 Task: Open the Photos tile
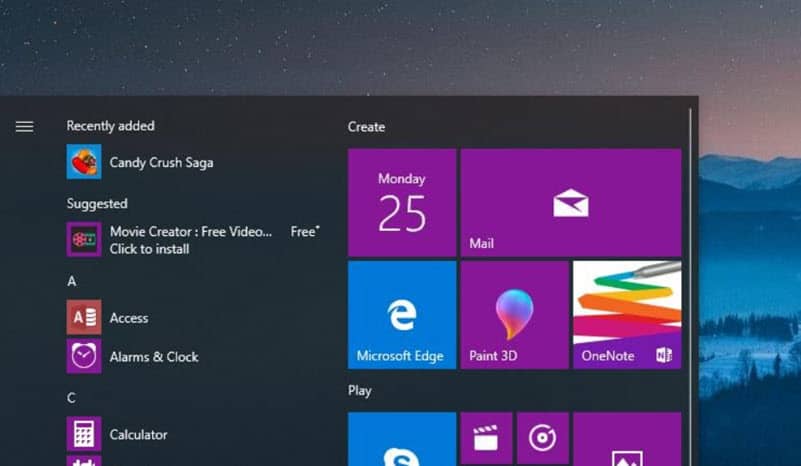point(627,439)
